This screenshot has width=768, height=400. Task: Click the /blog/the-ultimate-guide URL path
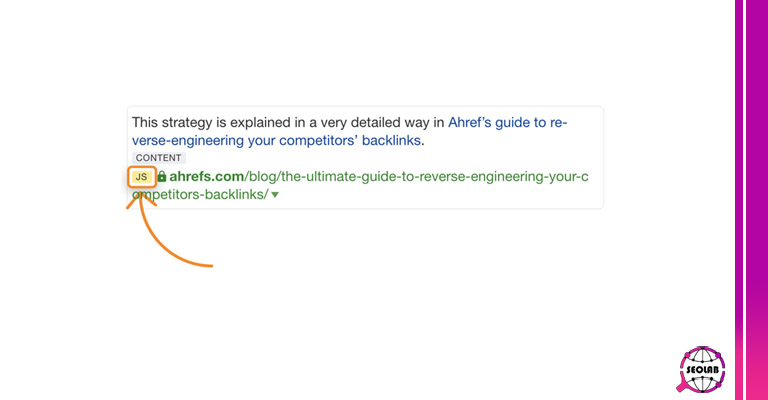click(416, 176)
